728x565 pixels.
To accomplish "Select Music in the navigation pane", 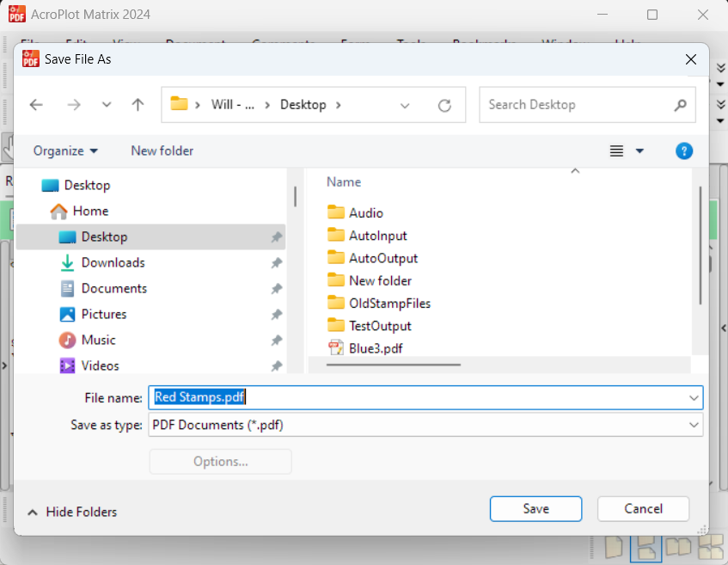I will pos(98,341).
